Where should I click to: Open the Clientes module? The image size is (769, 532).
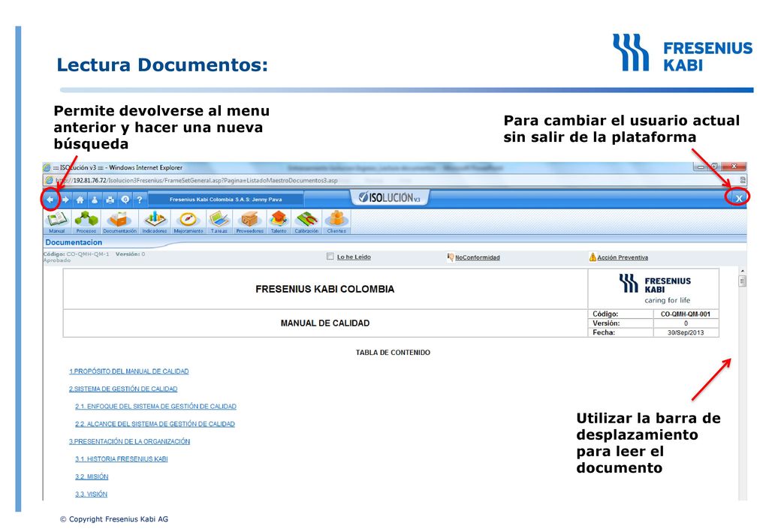(x=336, y=222)
